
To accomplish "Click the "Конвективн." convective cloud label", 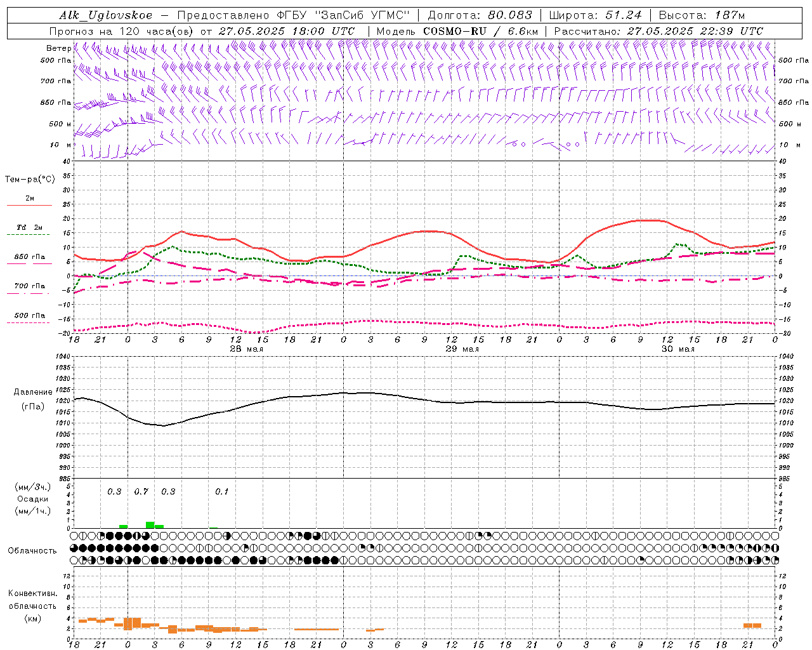I will tap(33, 594).
